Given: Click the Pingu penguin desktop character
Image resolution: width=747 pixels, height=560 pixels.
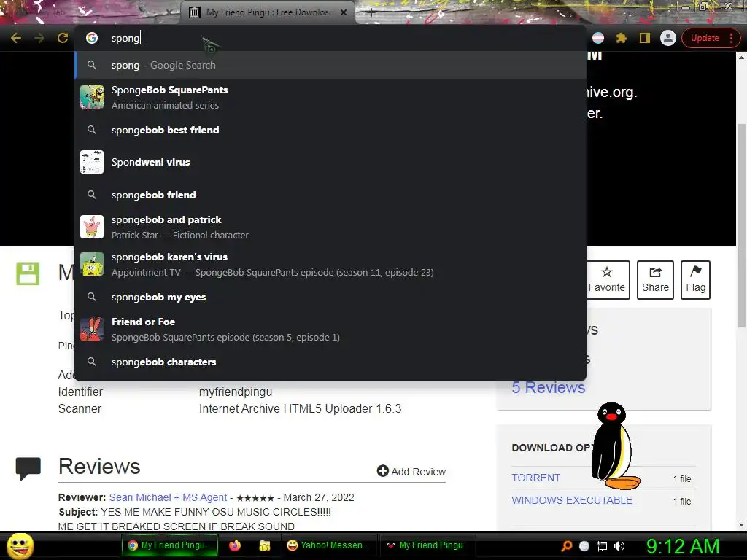Looking at the screenshot, I should tap(614, 446).
